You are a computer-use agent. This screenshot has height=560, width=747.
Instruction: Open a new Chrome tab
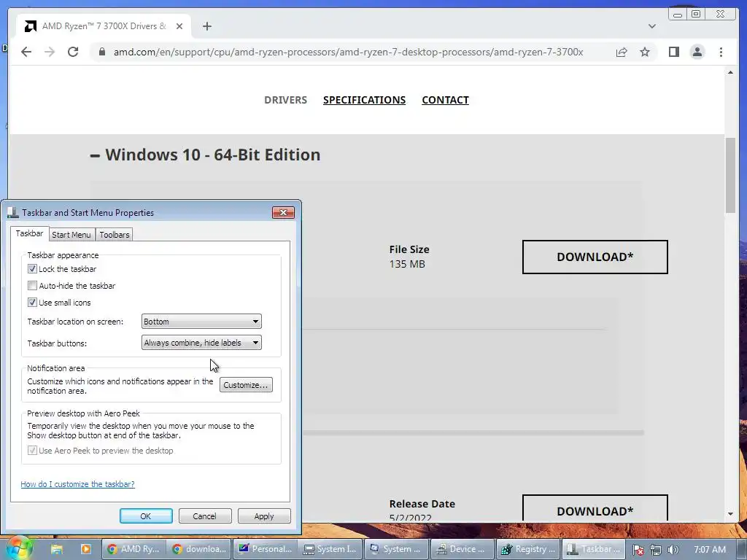point(206,26)
